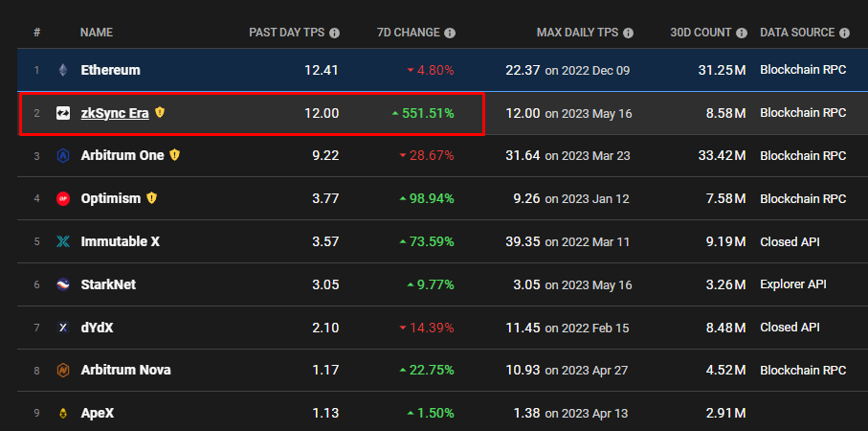868x431 pixels.
Task: Click info icon beside 7D Change header
Action: click(x=450, y=34)
